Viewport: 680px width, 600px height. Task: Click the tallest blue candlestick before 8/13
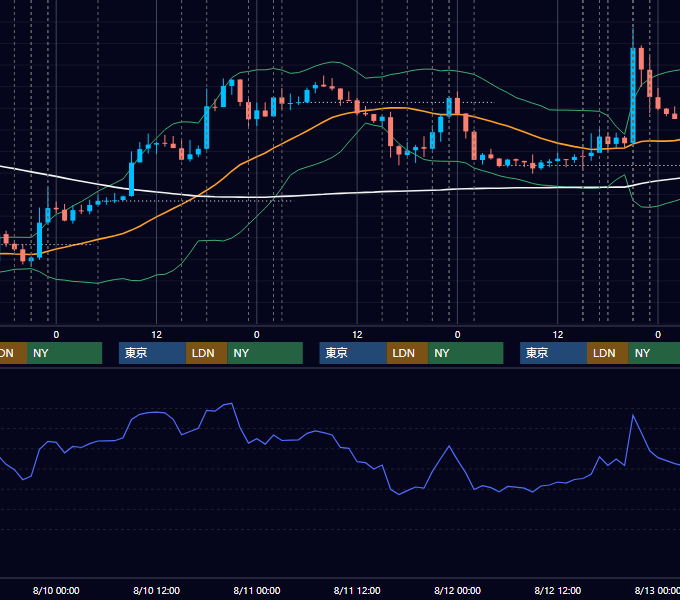pyautogui.click(x=633, y=95)
